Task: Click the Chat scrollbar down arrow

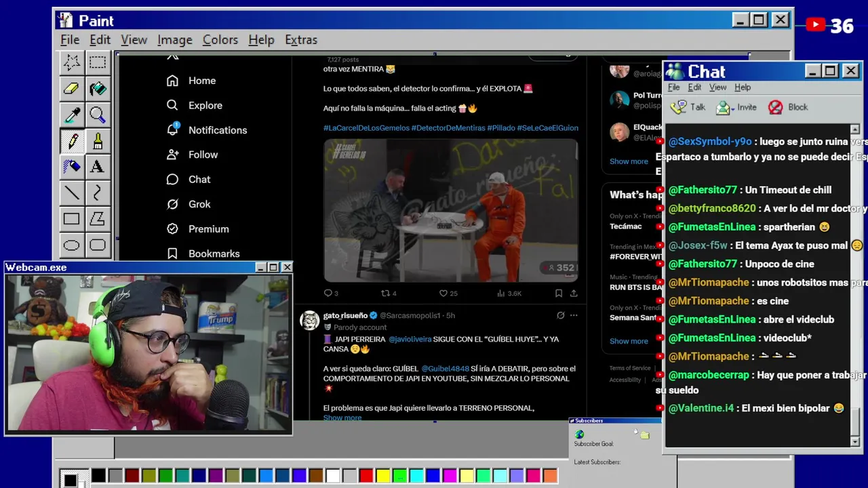Action: 855,441
